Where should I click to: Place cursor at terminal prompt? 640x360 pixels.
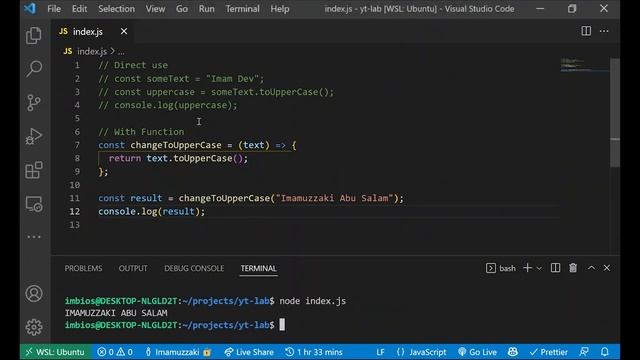coord(282,325)
